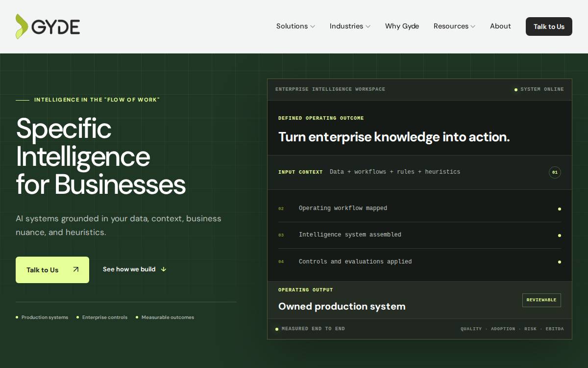
Task: Click the Turn enterprise knowledge into action heading
Action: [x=394, y=137]
